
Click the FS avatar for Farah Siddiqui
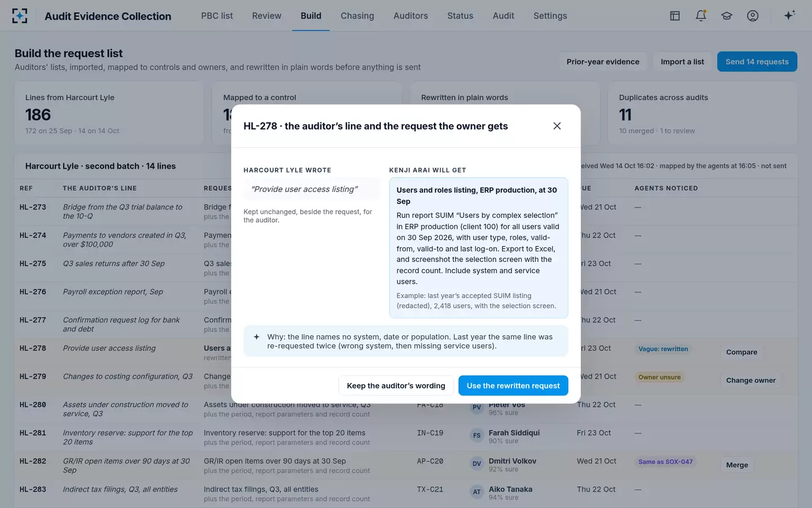(477, 436)
